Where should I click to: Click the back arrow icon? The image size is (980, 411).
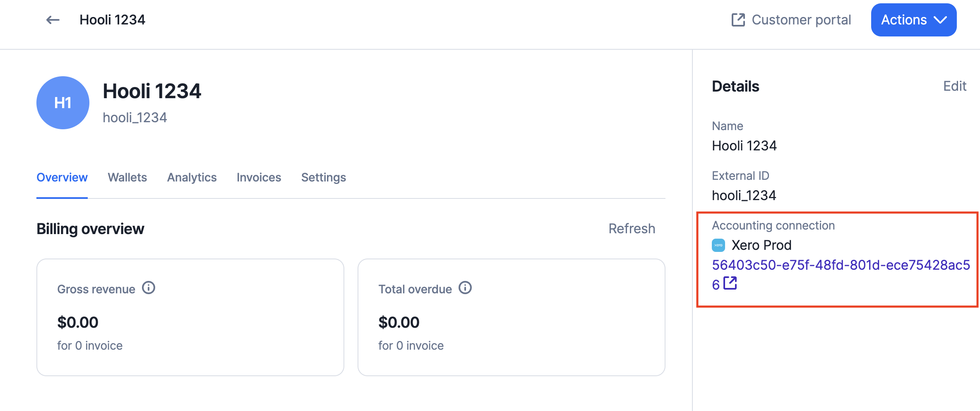point(53,20)
